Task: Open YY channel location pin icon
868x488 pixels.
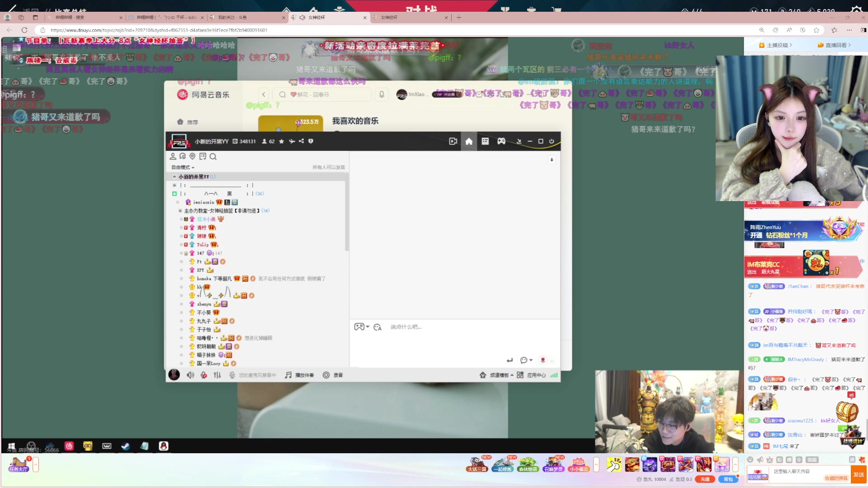Action: click(192, 156)
